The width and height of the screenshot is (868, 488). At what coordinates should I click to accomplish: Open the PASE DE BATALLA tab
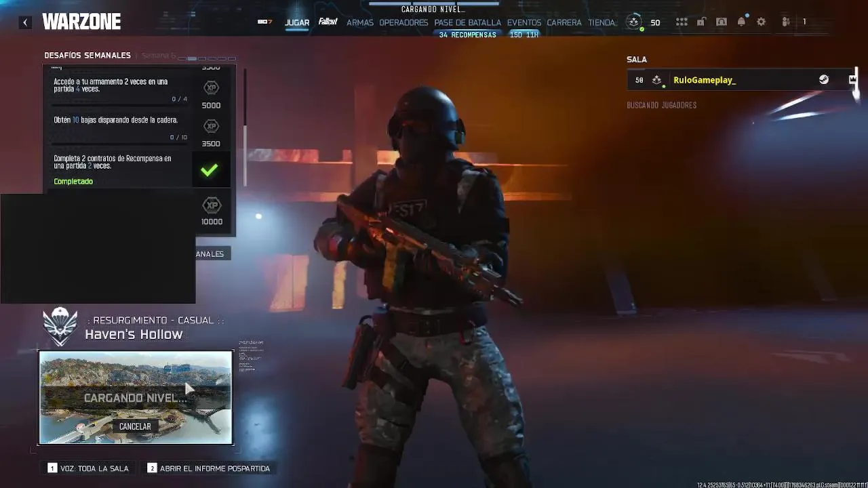coord(468,22)
